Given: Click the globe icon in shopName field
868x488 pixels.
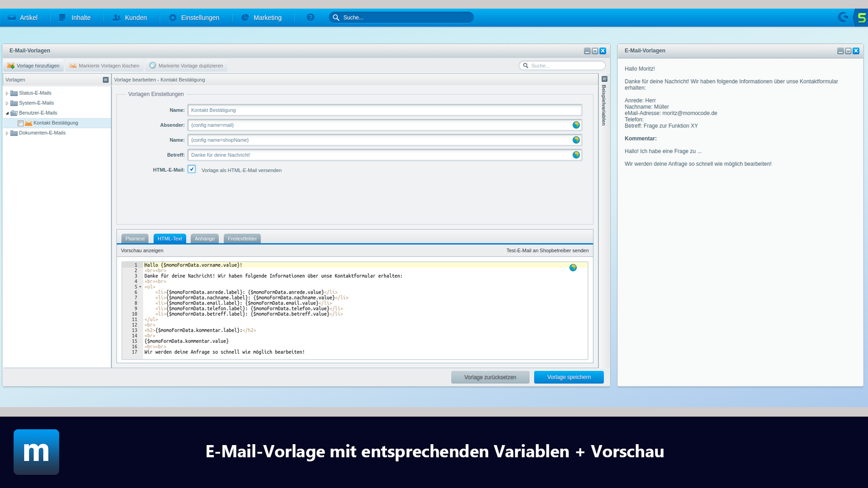Looking at the screenshot, I should (576, 140).
